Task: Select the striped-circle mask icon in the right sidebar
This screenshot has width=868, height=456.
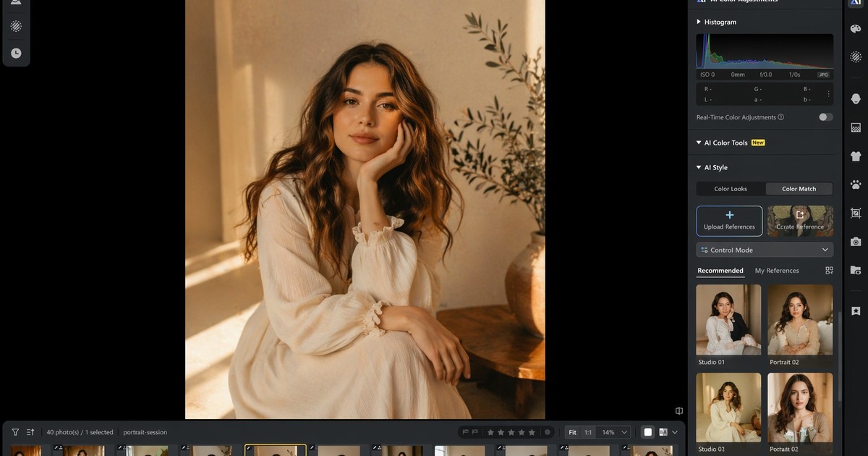Action: [856, 56]
